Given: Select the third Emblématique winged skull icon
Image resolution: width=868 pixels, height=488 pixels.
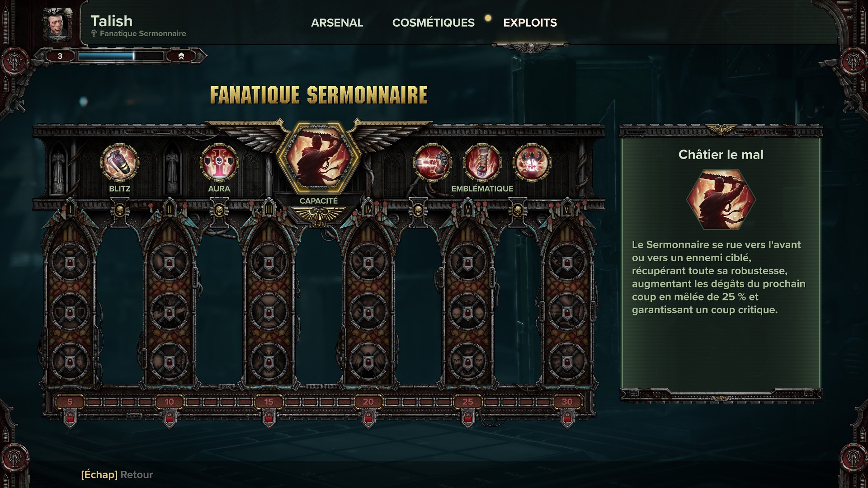Looking at the screenshot, I should point(532,163).
